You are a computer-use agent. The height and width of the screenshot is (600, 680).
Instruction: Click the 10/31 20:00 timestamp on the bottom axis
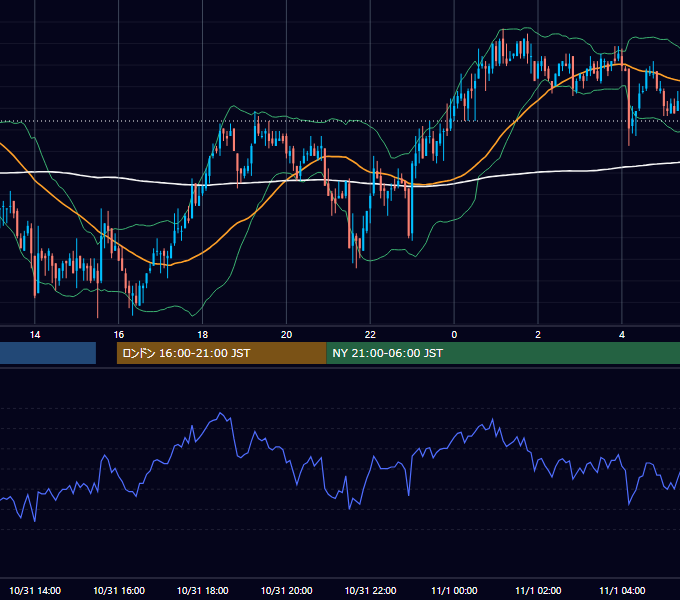(286, 590)
